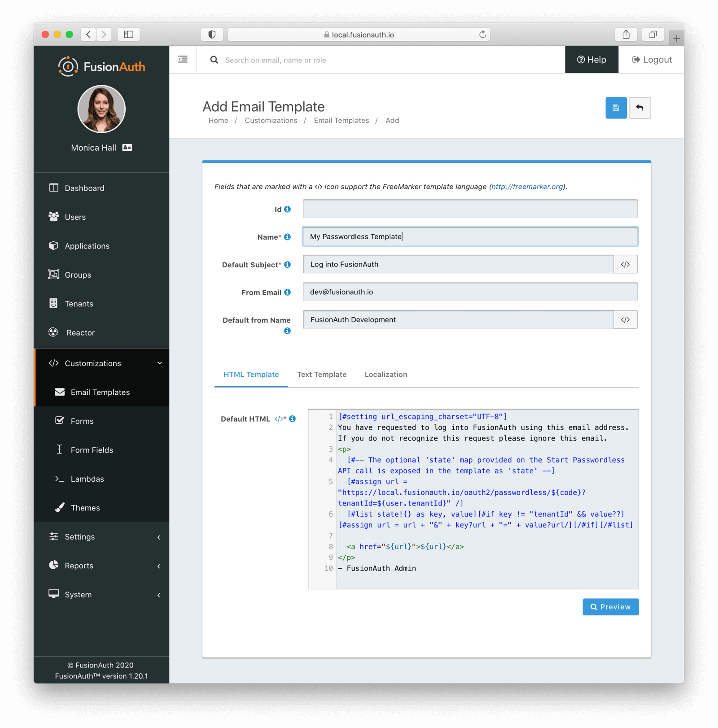Select Themes in the sidebar
The height and width of the screenshot is (728, 718).
pyautogui.click(x=101, y=508)
